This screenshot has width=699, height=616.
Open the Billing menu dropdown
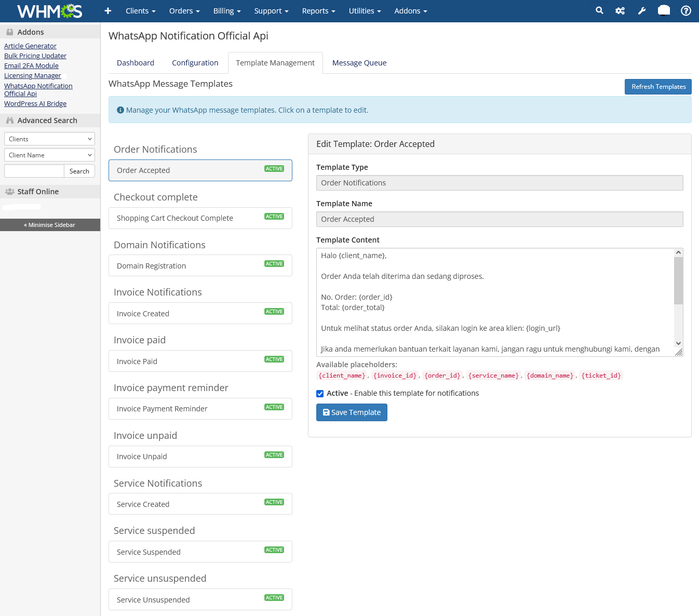[x=227, y=11]
